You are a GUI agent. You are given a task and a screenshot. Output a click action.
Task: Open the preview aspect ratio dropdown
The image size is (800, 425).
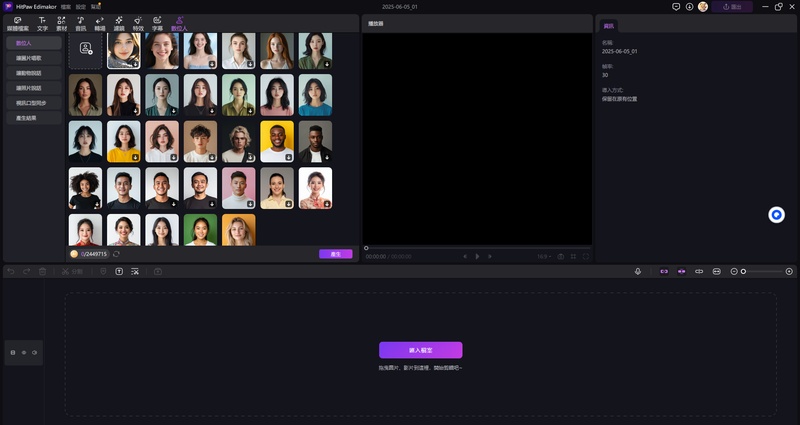543,256
